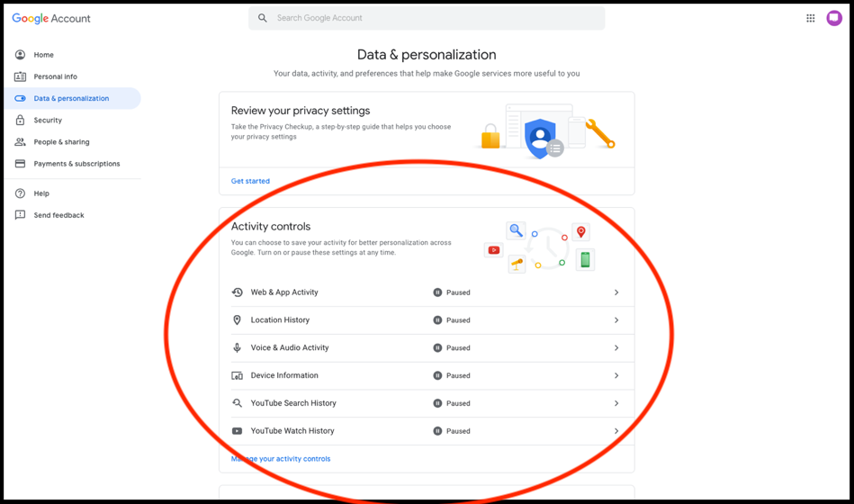Click the Device Information devices icon
This screenshot has height=504, width=854.
coord(237,375)
